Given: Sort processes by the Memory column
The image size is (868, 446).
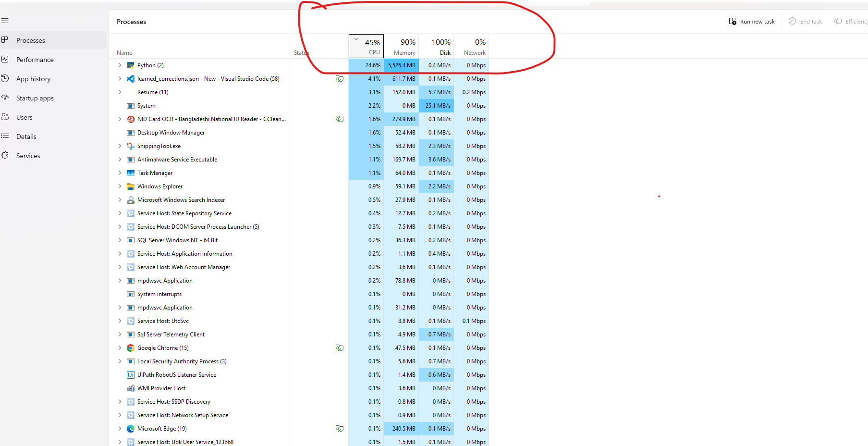Looking at the screenshot, I should point(402,47).
